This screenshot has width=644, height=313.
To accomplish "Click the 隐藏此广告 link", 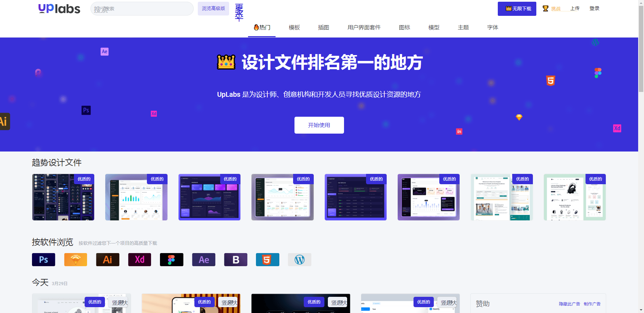I will click(x=569, y=304).
